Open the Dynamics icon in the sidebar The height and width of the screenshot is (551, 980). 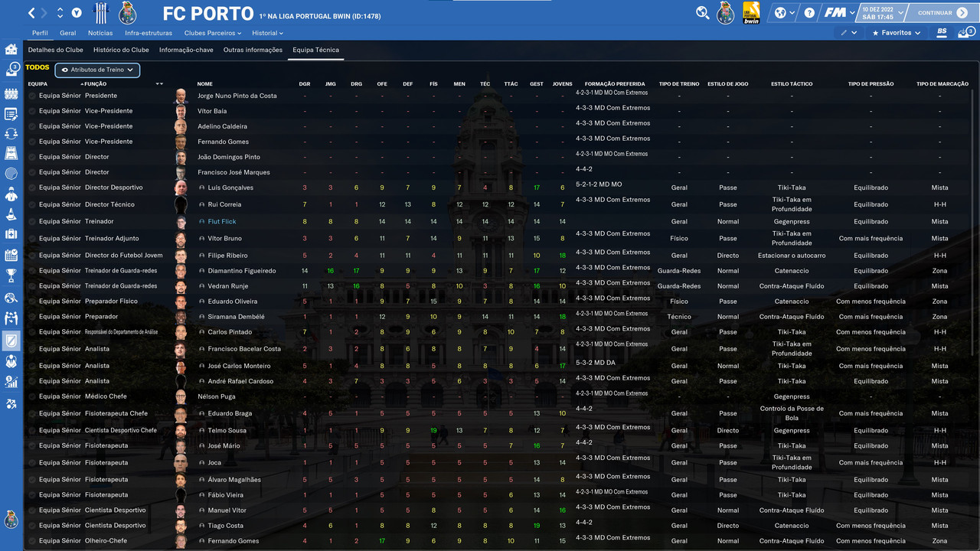coord(11,133)
